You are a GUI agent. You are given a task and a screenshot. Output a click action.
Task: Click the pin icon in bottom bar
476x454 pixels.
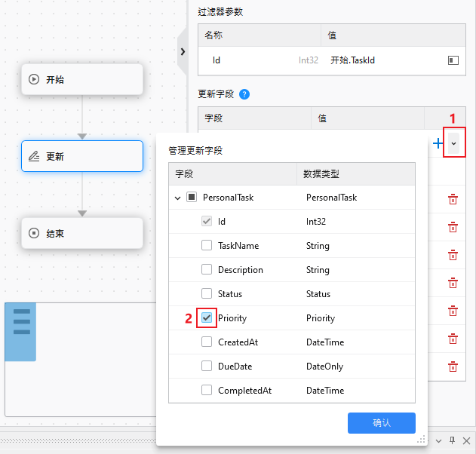[453, 440]
